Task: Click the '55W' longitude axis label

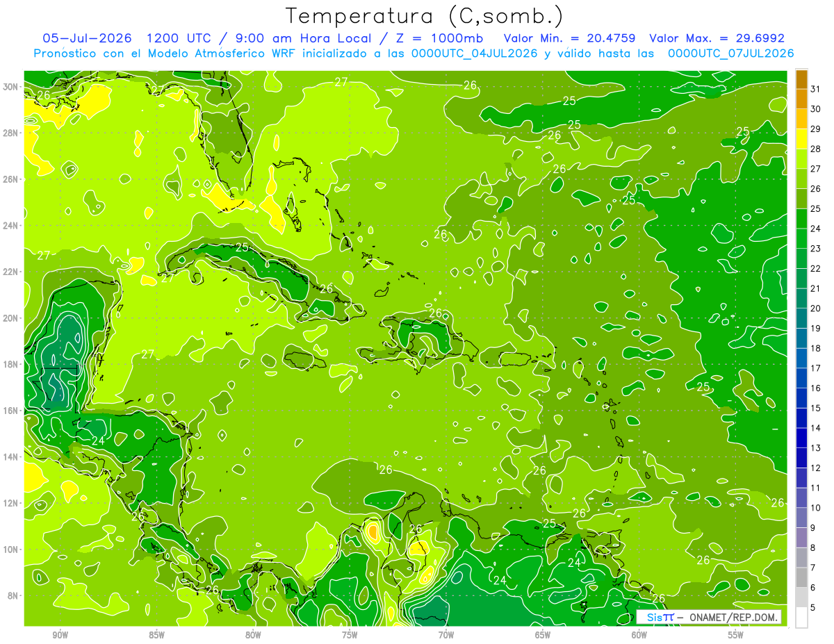Action: click(736, 635)
